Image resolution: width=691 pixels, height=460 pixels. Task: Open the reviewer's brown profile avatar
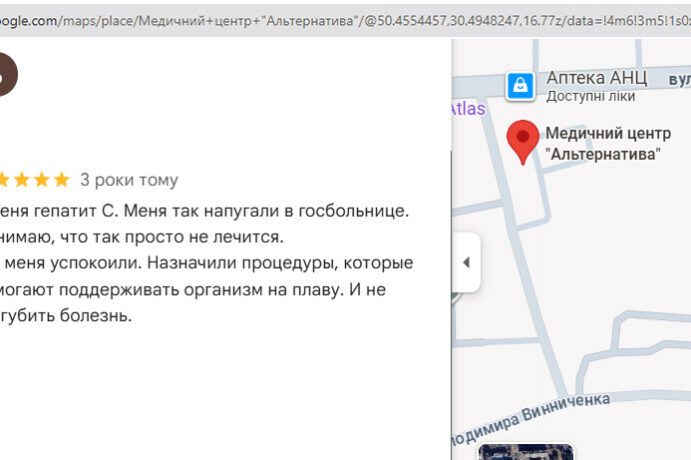5,76
